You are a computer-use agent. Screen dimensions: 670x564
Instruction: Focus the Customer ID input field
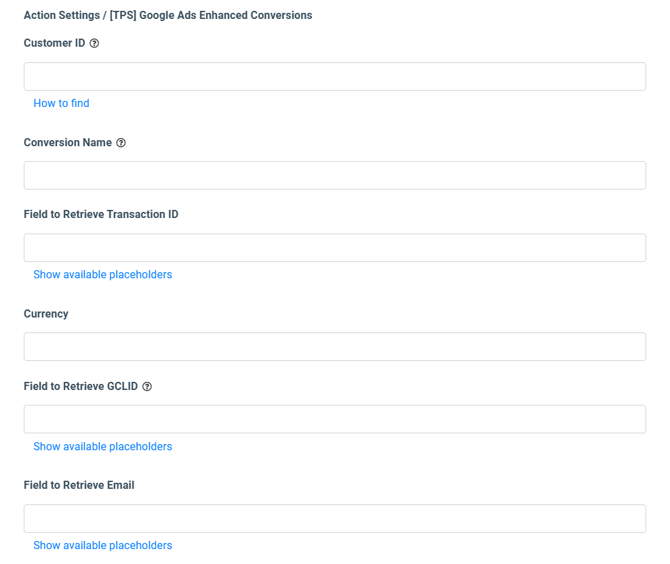[334, 77]
